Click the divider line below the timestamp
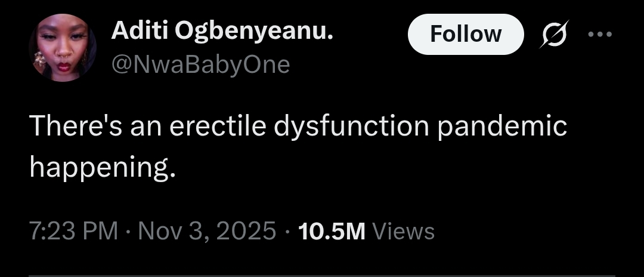Screen dimensions: 644x277 pyautogui.click(x=322, y=275)
